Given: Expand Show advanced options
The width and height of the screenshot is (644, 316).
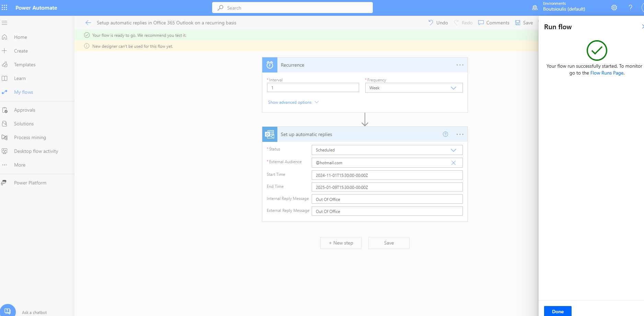Looking at the screenshot, I should (x=293, y=102).
